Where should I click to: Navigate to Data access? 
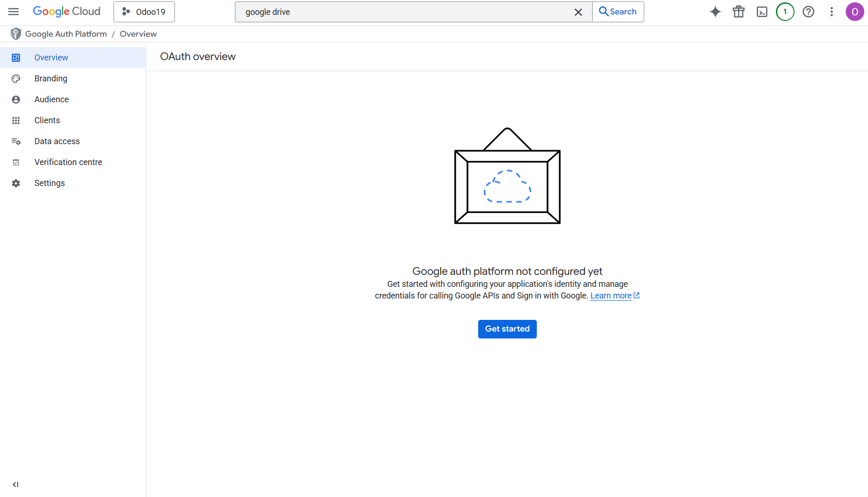(x=57, y=141)
